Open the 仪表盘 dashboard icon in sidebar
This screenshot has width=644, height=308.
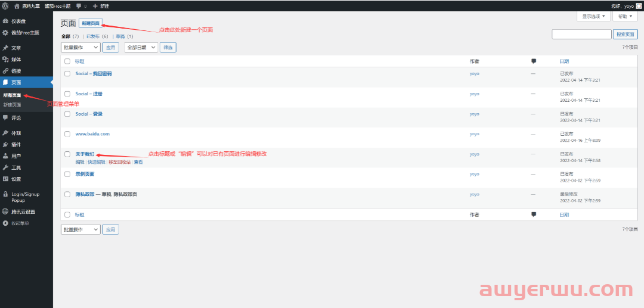pos(5,21)
